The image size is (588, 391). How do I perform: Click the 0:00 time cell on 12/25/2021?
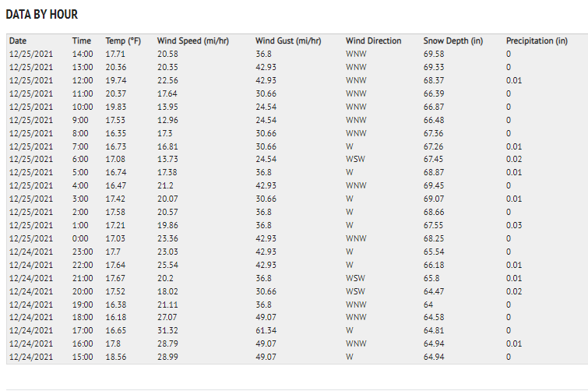point(80,239)
